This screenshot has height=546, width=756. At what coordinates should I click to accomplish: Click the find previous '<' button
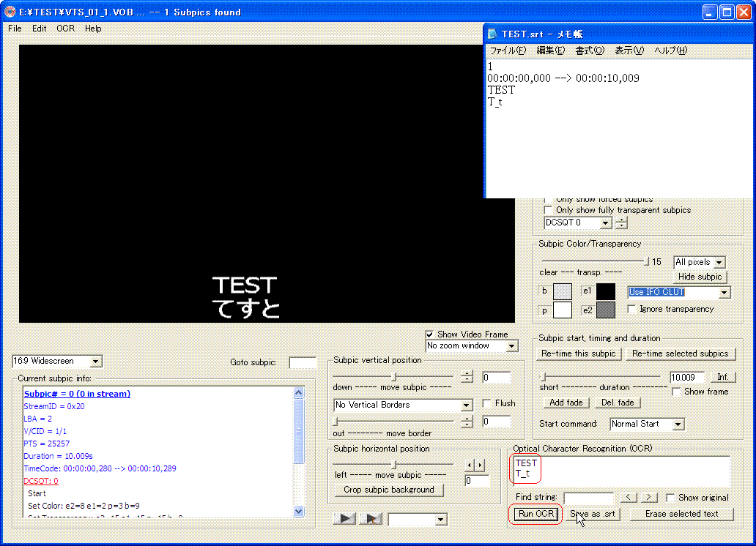pyautogui.click(x=629, y=497)
